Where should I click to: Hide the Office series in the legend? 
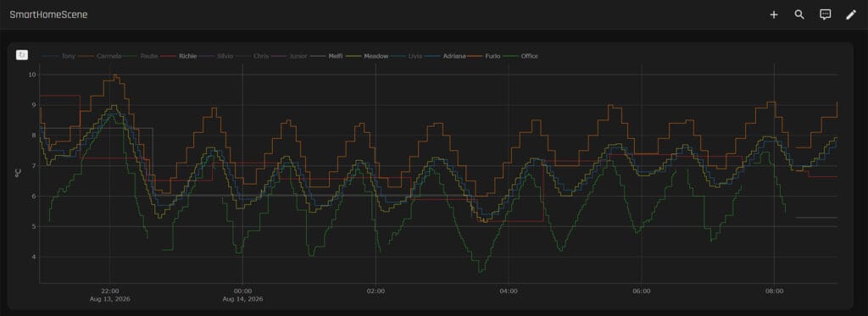tap(521, 56)
